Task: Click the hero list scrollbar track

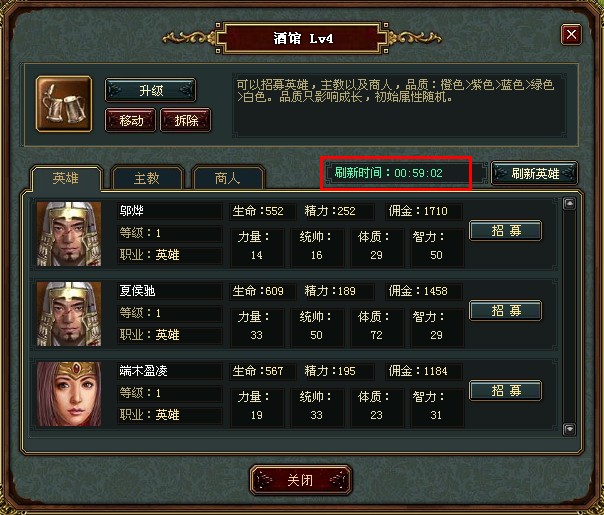Action: (x=569, y=316)
